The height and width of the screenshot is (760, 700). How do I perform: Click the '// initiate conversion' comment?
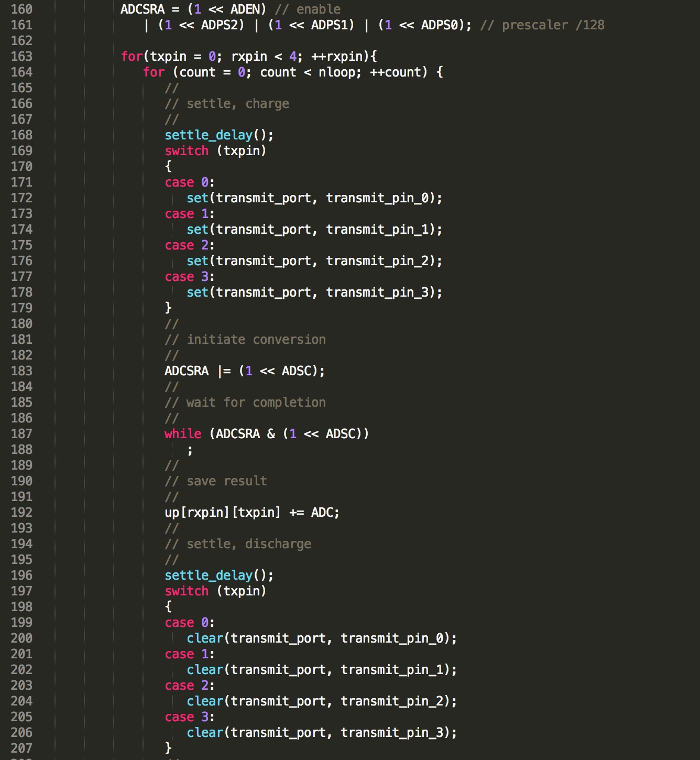point(245,340)
